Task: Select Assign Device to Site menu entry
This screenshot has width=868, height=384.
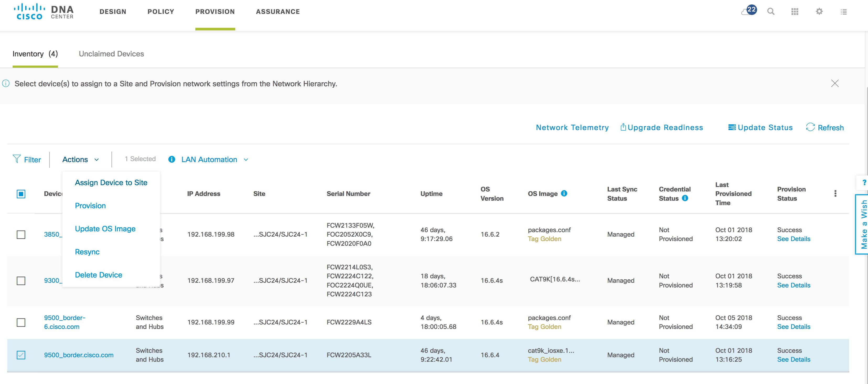Action: click(x=111, y=182)
